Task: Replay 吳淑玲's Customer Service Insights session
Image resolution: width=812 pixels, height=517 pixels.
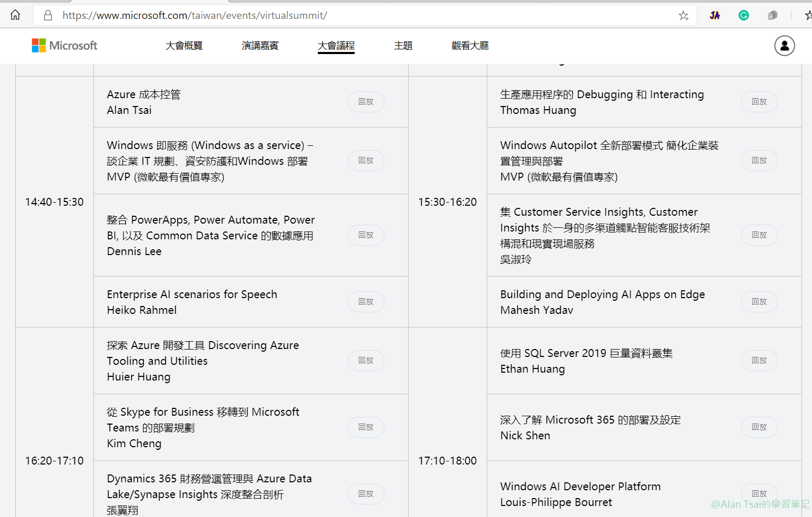Action: [760, 235]
